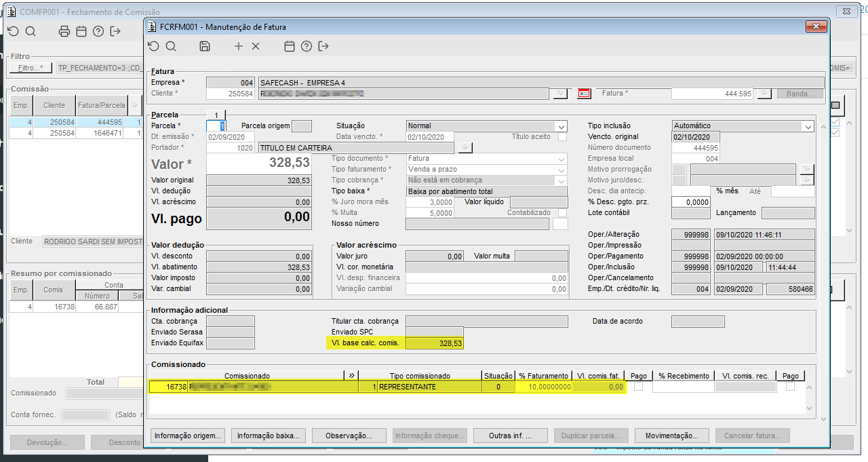Click the Filtro...* button in background window
The image size is (868, 462).
click(x=31, y=68)
